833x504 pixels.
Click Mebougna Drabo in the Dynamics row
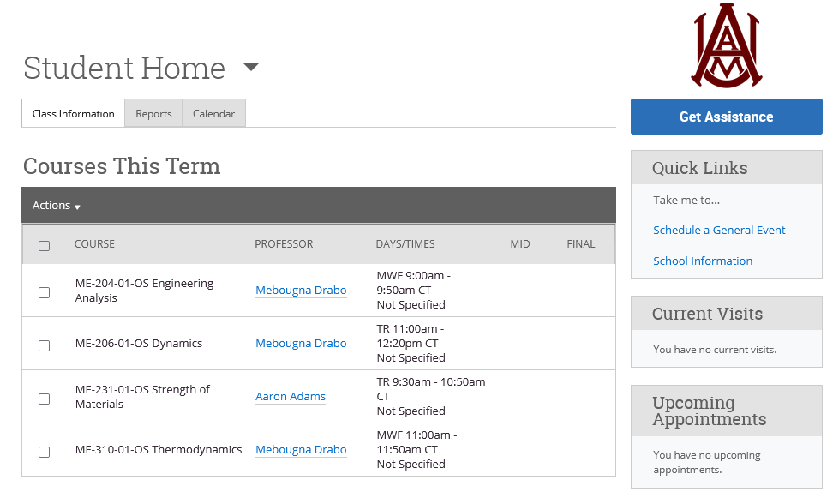pyautogui.click(x=301, y=344)
